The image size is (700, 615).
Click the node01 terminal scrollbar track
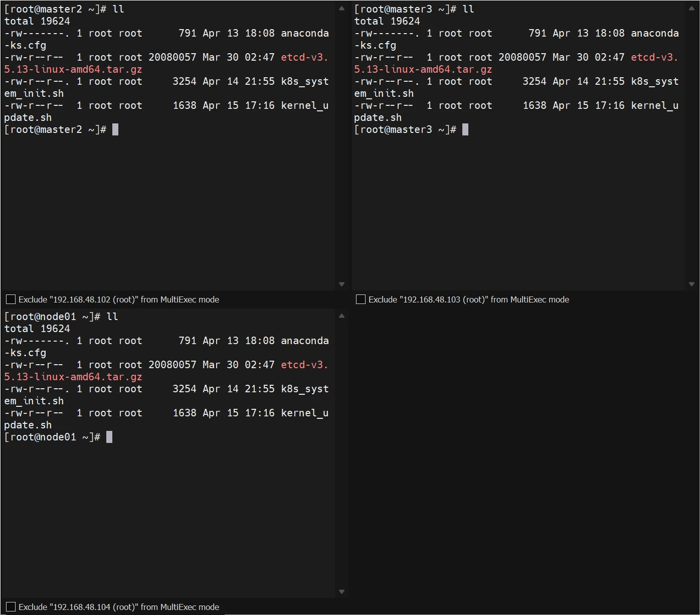(x=341, y=451)
